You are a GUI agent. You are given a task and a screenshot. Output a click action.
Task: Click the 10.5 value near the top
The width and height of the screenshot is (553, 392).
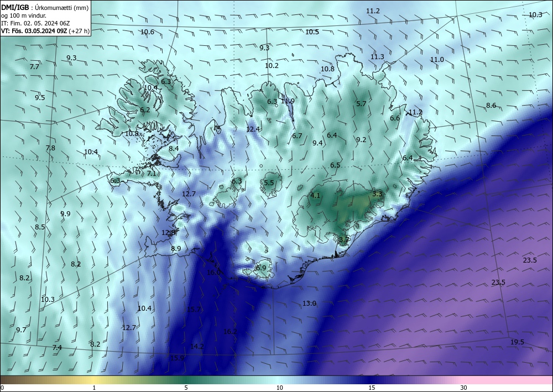click(x=312, y=32)
